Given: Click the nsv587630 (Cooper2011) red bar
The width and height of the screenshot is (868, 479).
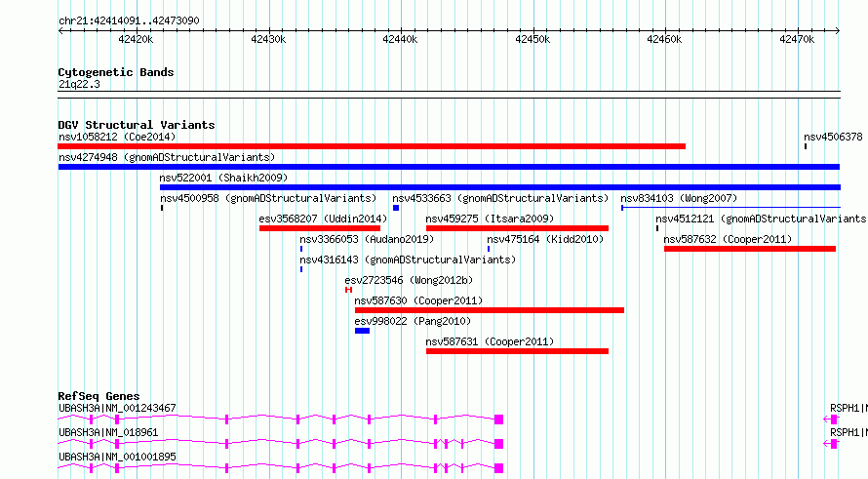Looking at the screenshot, I should coord(490,310).
